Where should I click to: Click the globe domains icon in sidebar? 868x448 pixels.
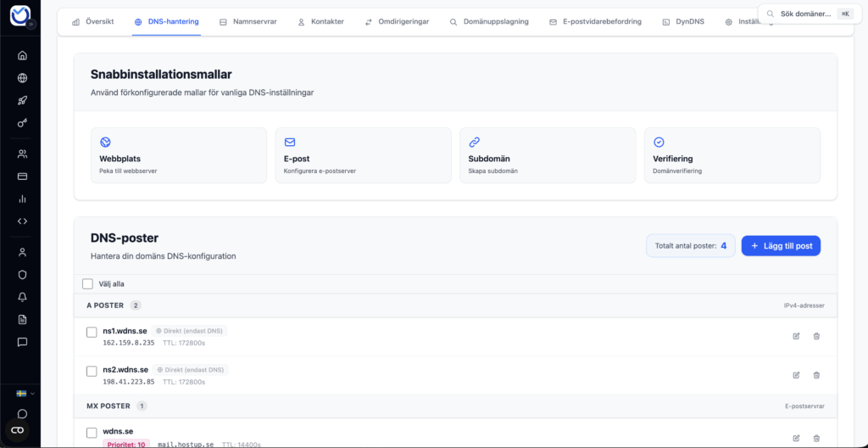click(22, 78)
